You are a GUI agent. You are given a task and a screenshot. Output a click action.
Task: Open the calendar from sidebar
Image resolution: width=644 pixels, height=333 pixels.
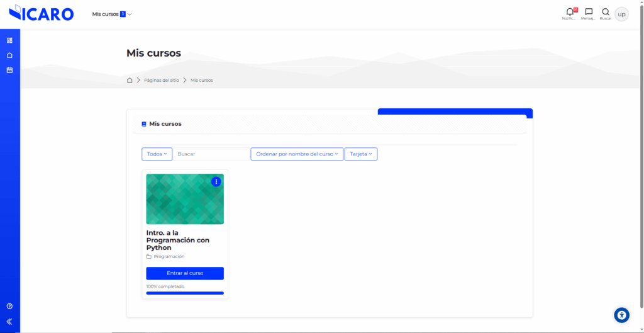click(x=9, y=70)
